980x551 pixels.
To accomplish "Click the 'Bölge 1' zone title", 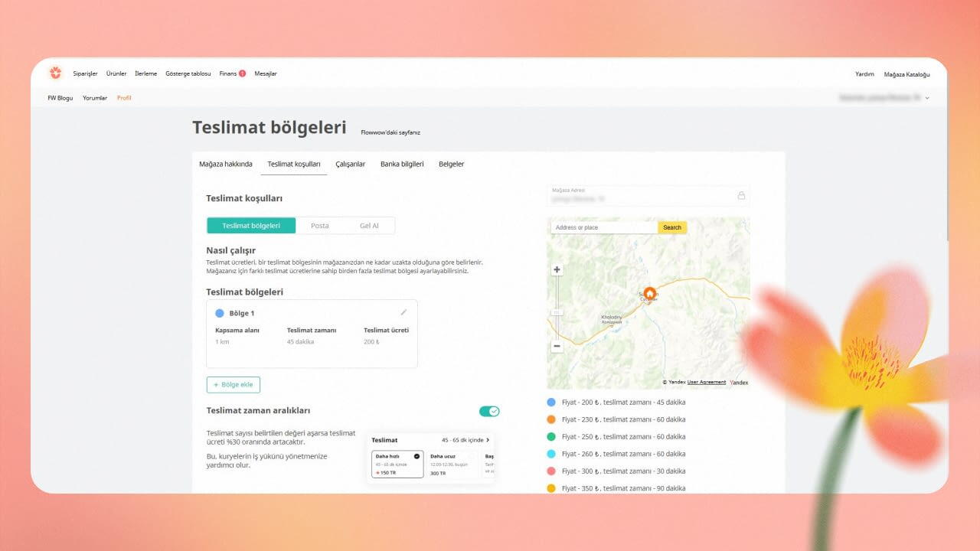I will [242, 313].
